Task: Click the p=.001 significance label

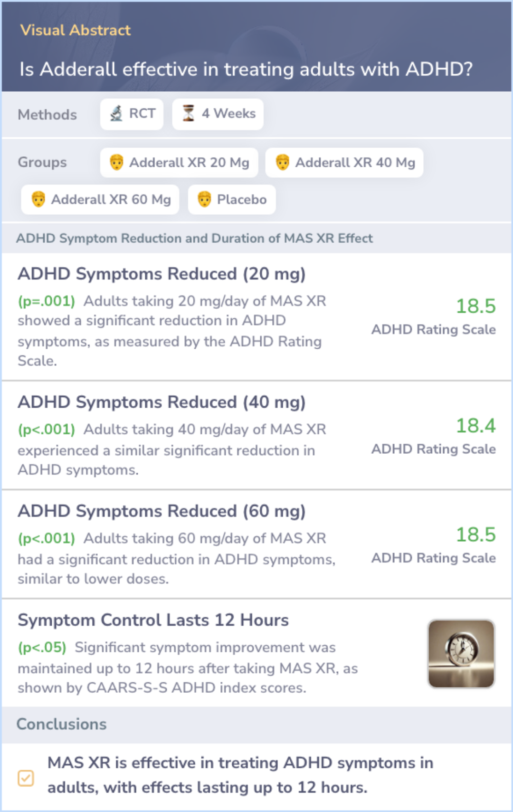Action: pyautogui.click(x=47, y=301)
